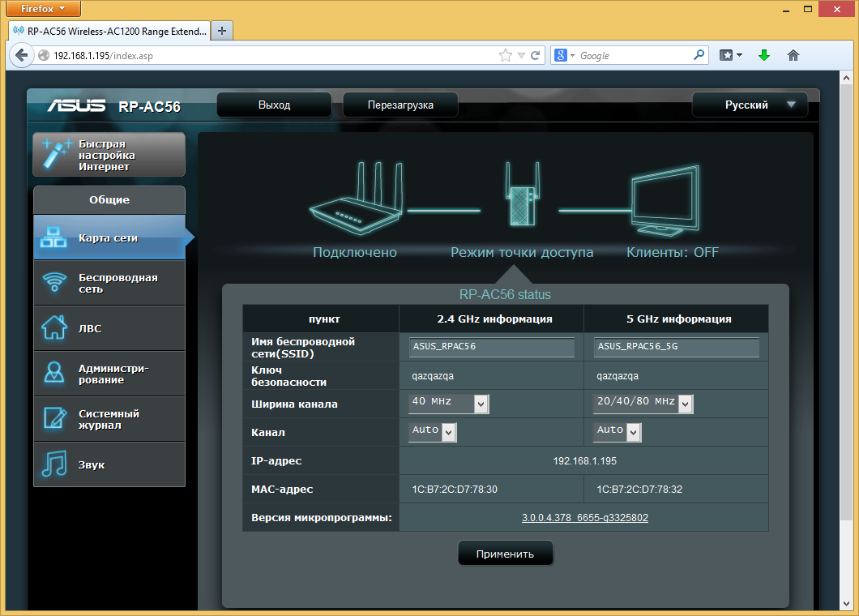Open the URL history dropdown arrow
The width and height of the screenshot is (859, 616).
pyautogui.click(x=521, y=55)
